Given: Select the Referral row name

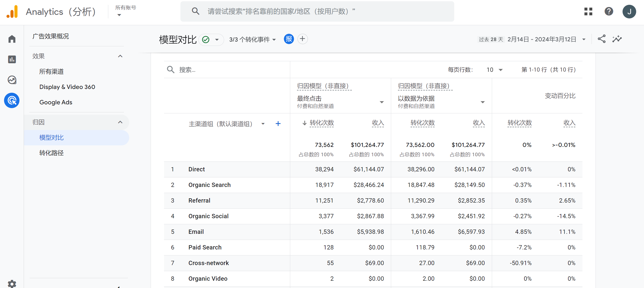Looking at the screenshot, I should click(199, 201).
